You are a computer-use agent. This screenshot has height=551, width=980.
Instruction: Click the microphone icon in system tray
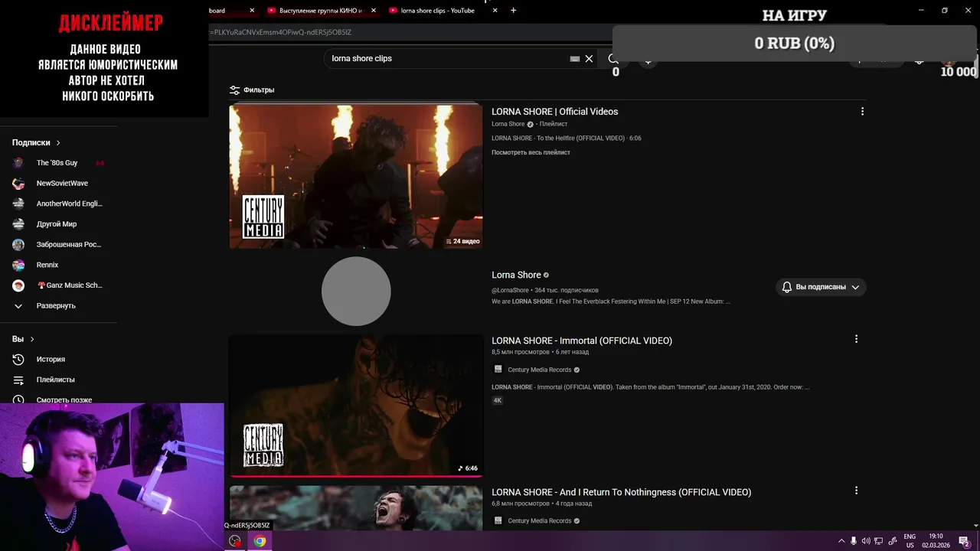(x=854, y=541)
